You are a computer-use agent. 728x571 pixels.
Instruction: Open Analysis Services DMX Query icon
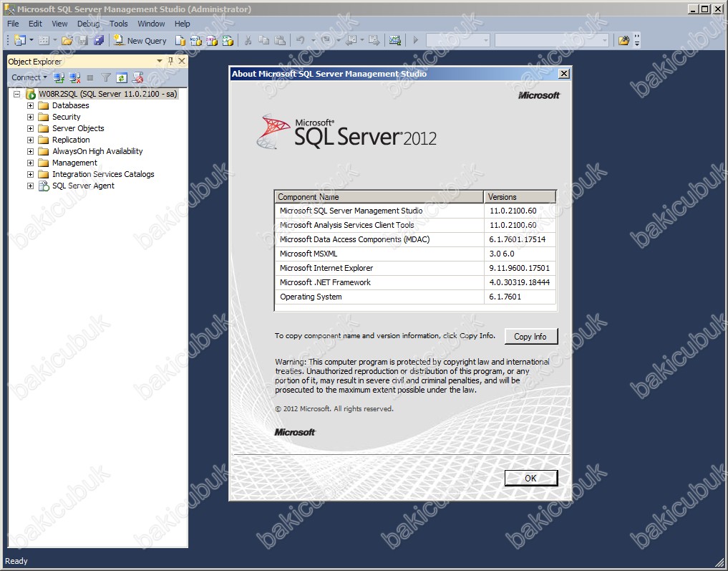(212, 40)
